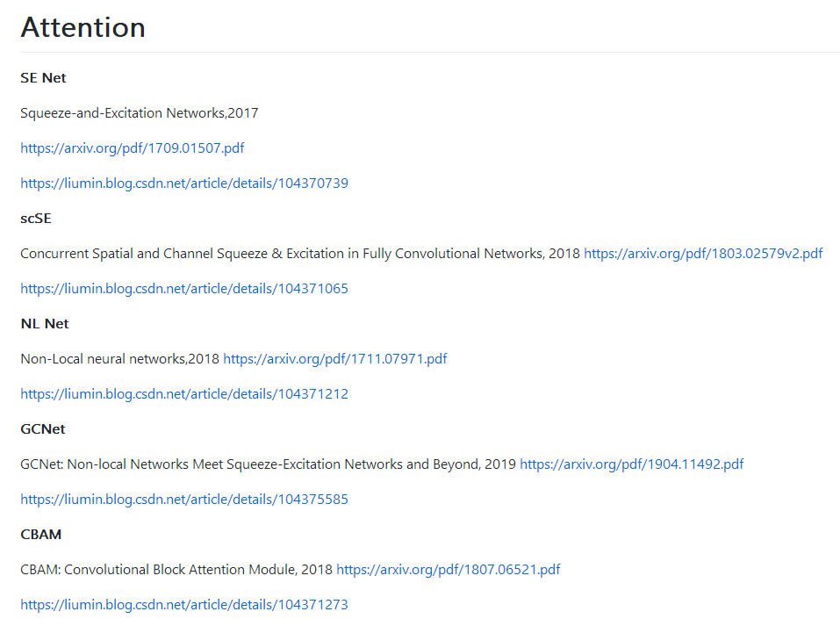
Task: Open the arXiv 1904.11492 PDF link
Action: coord(631,464)
